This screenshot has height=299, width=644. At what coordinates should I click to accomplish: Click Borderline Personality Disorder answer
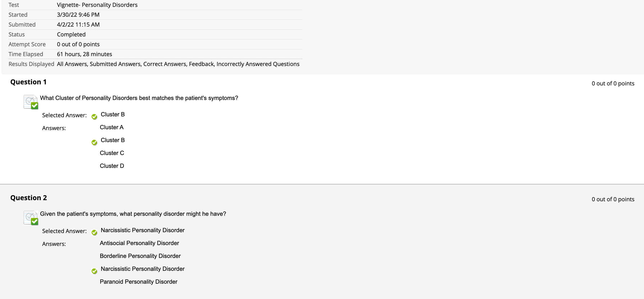click(x=140, y=256)
